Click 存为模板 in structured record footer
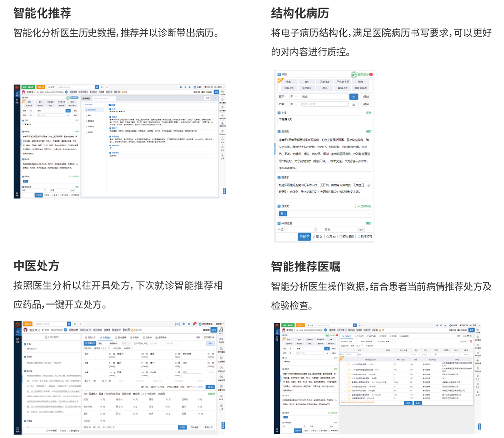This screenshot has height=438, width=504. [x=347, y=236]
